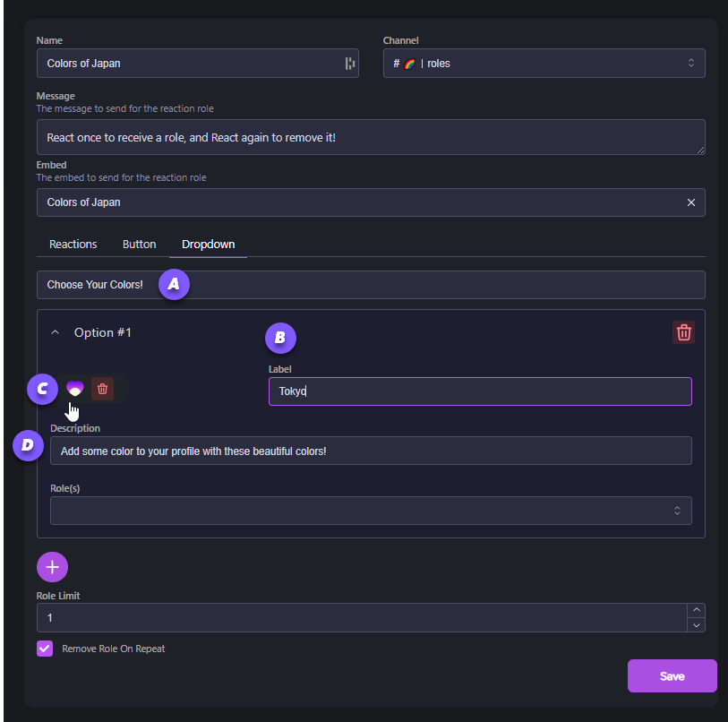This screenshot has width=728, height=722.
Task: Collapse the Option #1 section
Action: (x=56, y=332)
